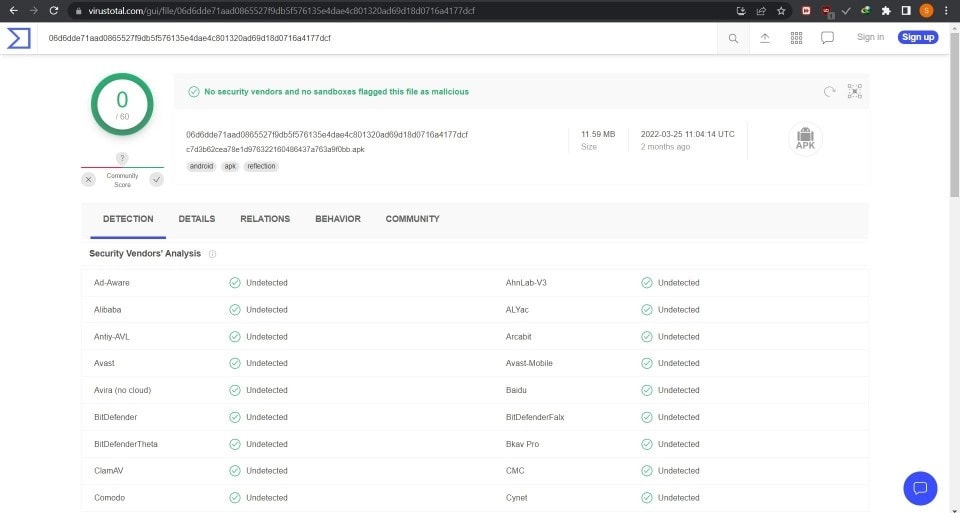
Task: Click the VirusTotal sigma logo
Action: [x=18, y=38]
